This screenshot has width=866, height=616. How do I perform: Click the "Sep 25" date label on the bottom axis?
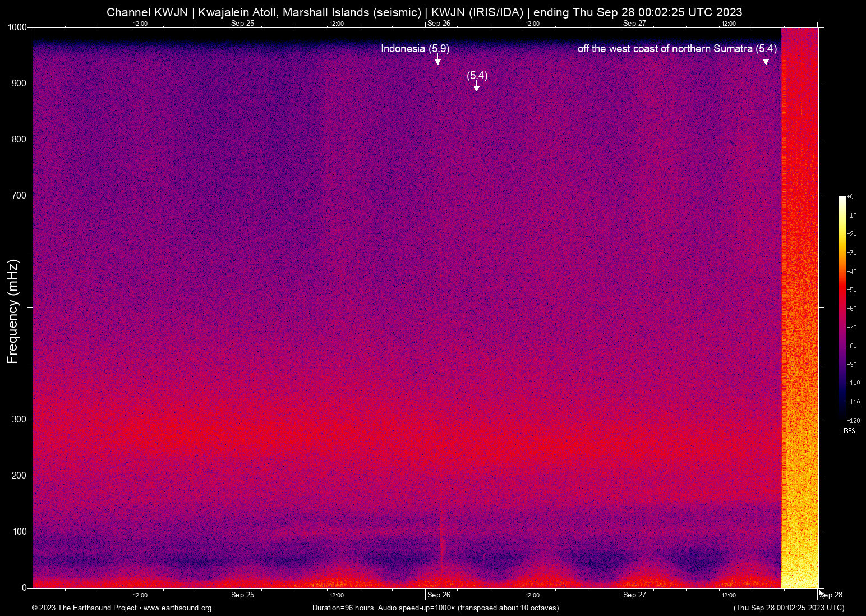pos(242,595)
